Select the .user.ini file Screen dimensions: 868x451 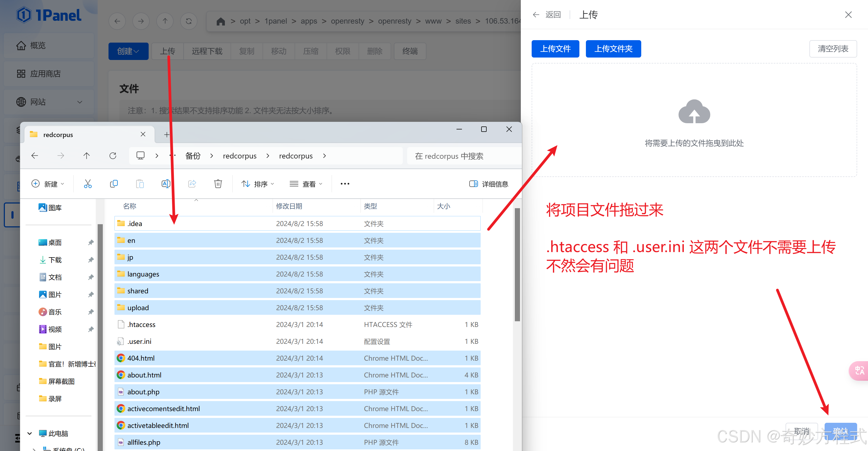click(298, 341)
